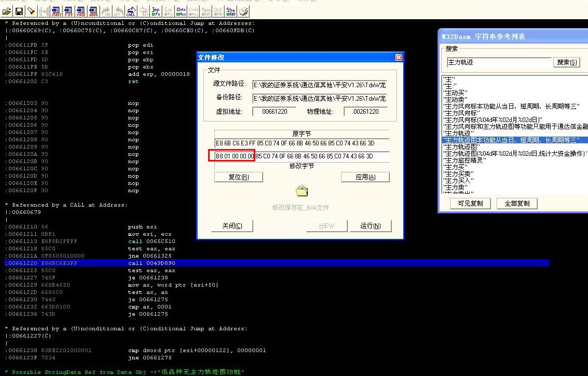This screenshot has width=588, height=376.
Task: Click the Print toolbar icon
Action: pyautogui.click(x=243, y=11)
